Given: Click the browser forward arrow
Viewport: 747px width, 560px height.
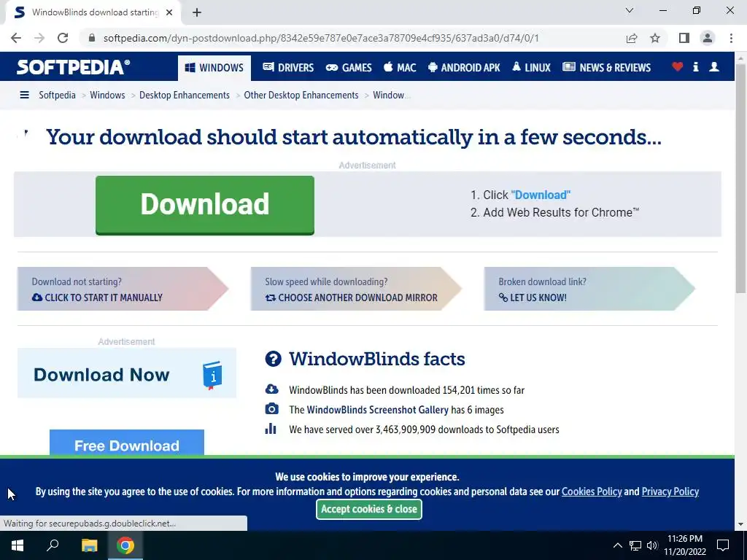Looking at the screenshot, I should point(39,38).
